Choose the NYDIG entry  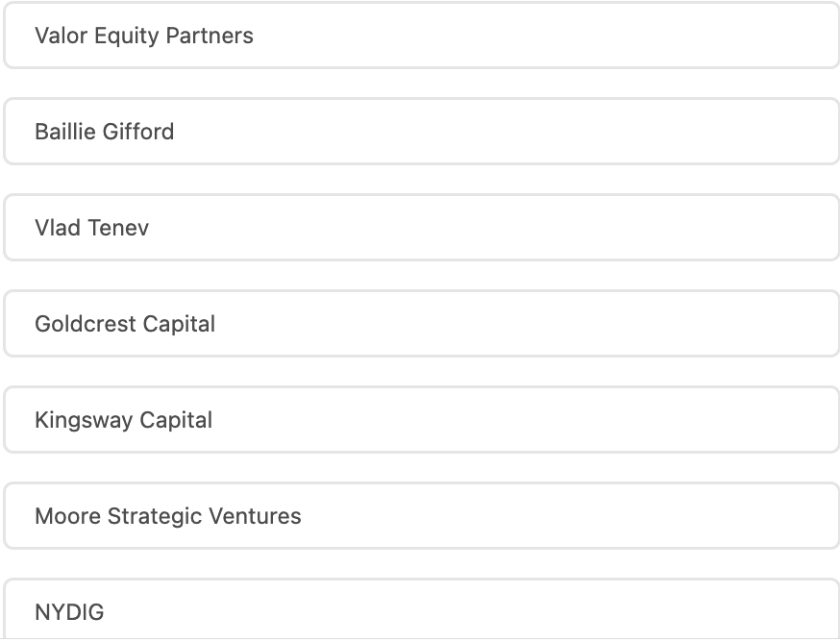point(421,611)
